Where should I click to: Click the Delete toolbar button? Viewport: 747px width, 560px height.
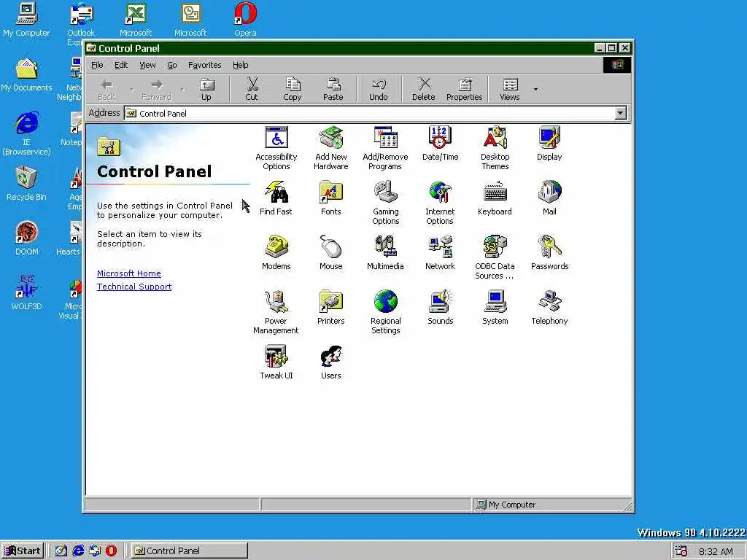click(x=424, y=90)
